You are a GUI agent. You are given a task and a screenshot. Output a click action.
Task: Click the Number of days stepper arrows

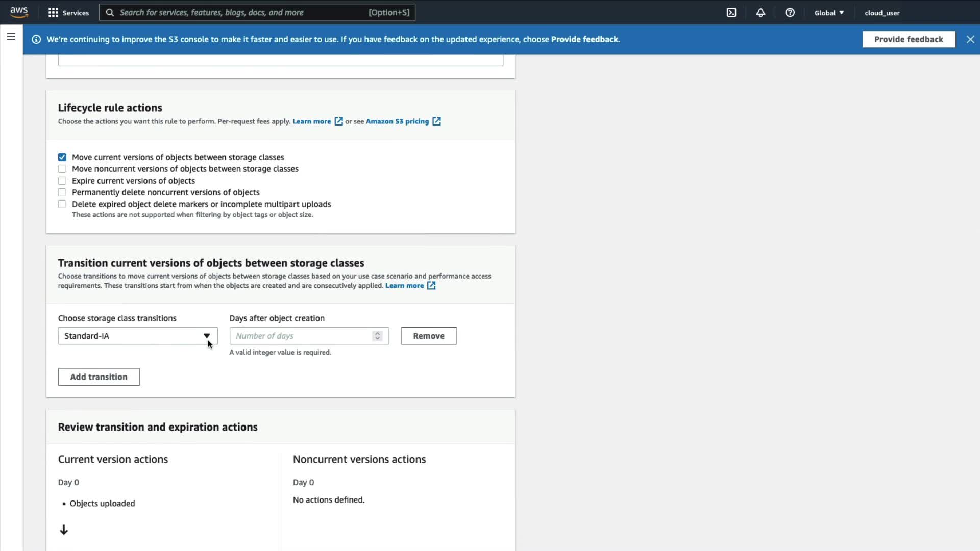click(377, 336)
